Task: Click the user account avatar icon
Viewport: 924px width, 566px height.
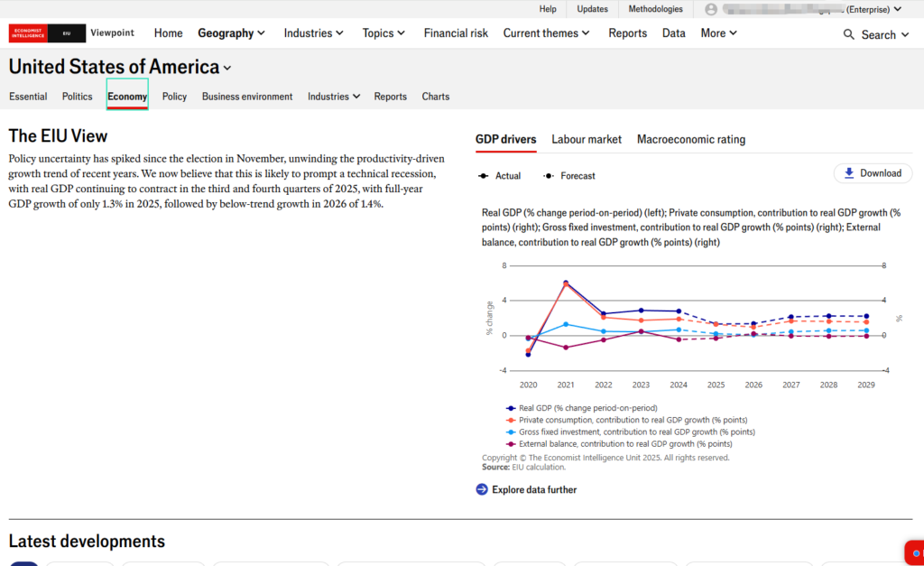Action: pos(711,9)
